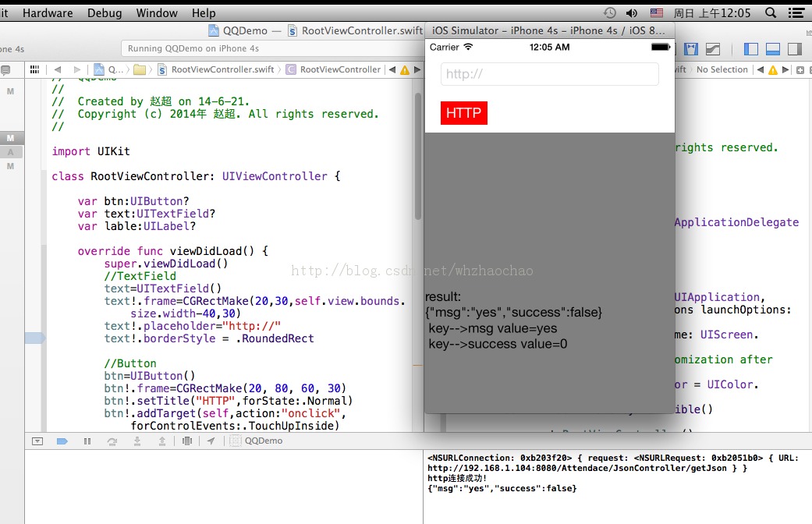The height and width of the screenshot is (524, 812).
Task: Show the version editor
Action: pos(713,49)
